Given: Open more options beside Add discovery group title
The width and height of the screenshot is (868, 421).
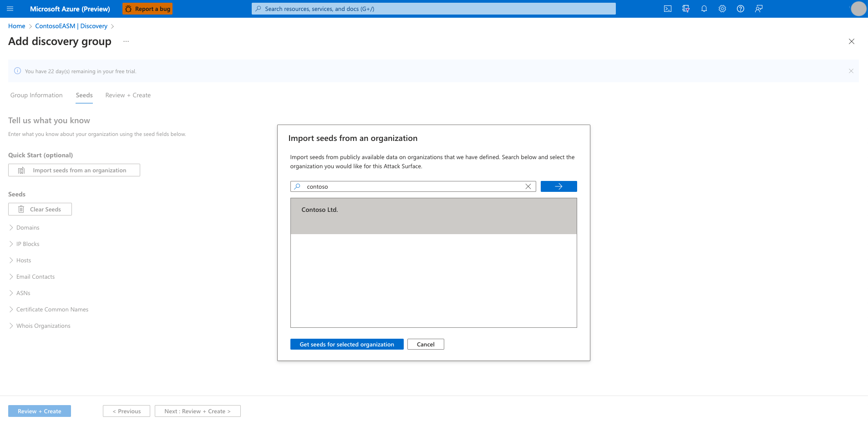Looking at the screenshot, I should (x=126, y=41).
